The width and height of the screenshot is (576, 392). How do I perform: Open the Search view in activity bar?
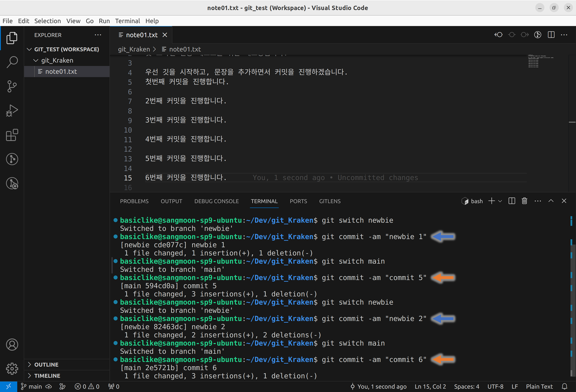tap(12, 62)
